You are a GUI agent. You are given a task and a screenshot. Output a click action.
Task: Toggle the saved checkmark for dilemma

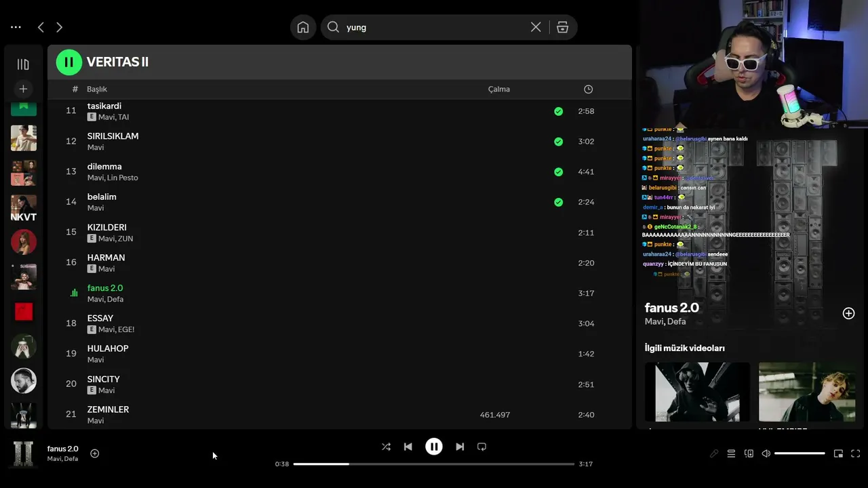pos(558,172)
